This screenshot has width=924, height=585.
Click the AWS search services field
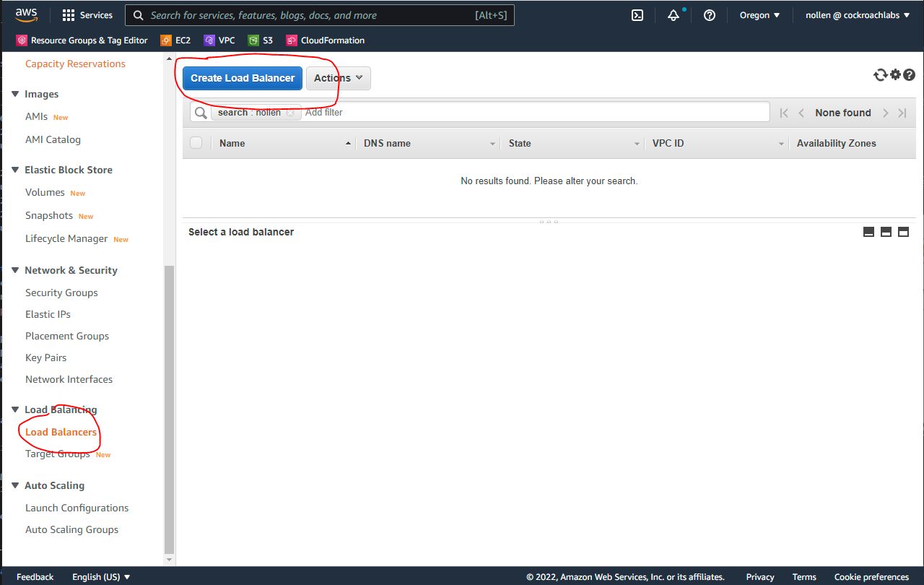tap(320, 15)
